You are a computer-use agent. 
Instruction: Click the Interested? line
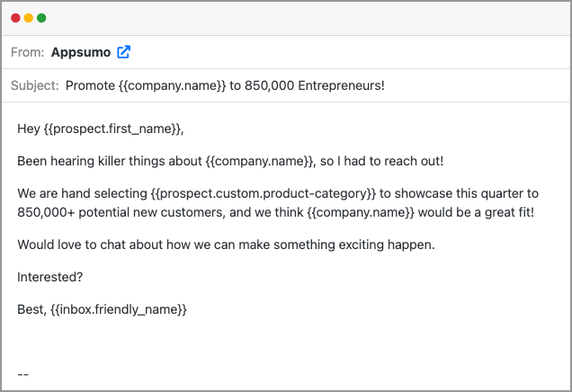point(50,277)
